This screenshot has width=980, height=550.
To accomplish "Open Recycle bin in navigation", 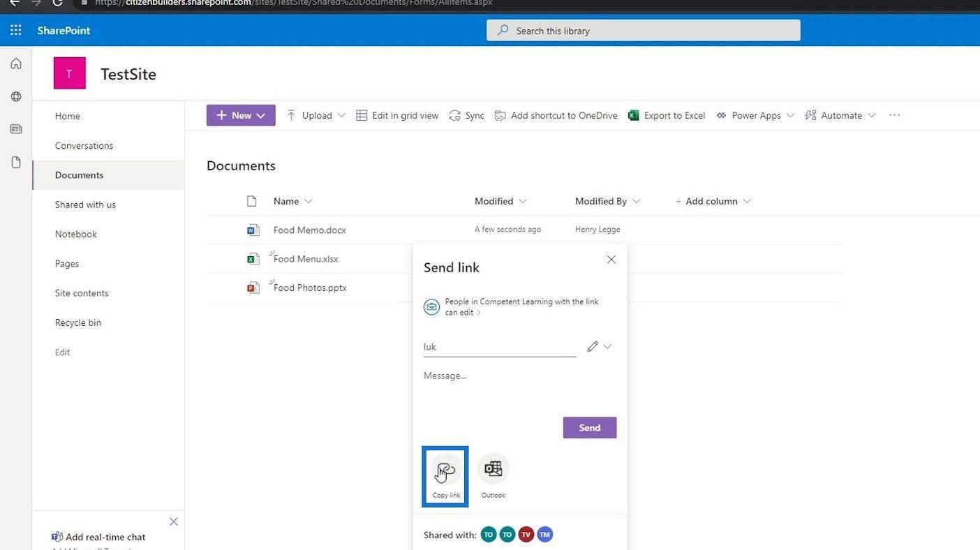I will click(78, 322).
